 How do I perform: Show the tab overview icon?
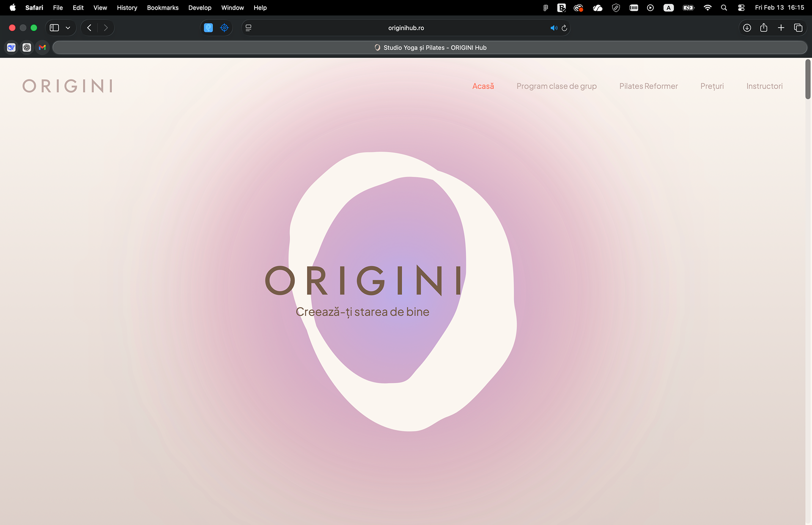[798, 28]
